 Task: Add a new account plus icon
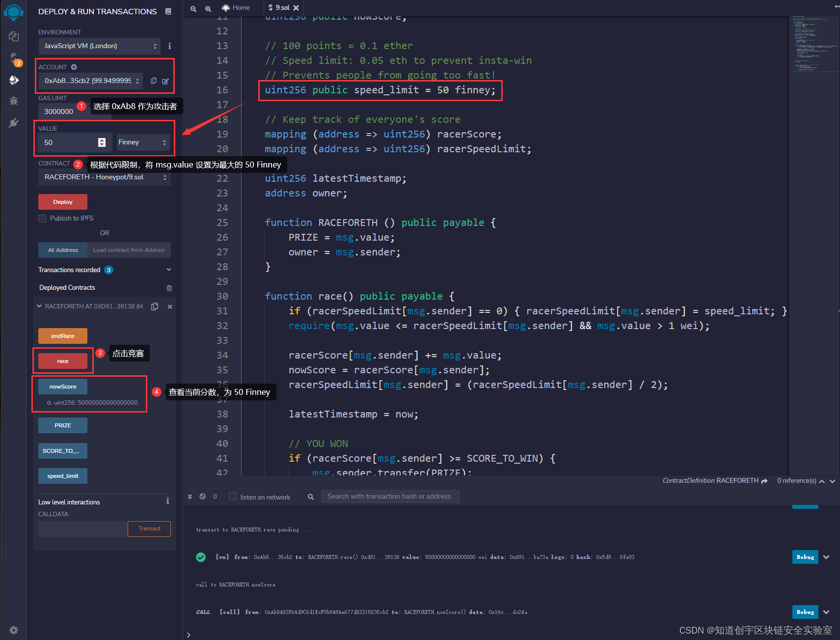coord(74,67)
